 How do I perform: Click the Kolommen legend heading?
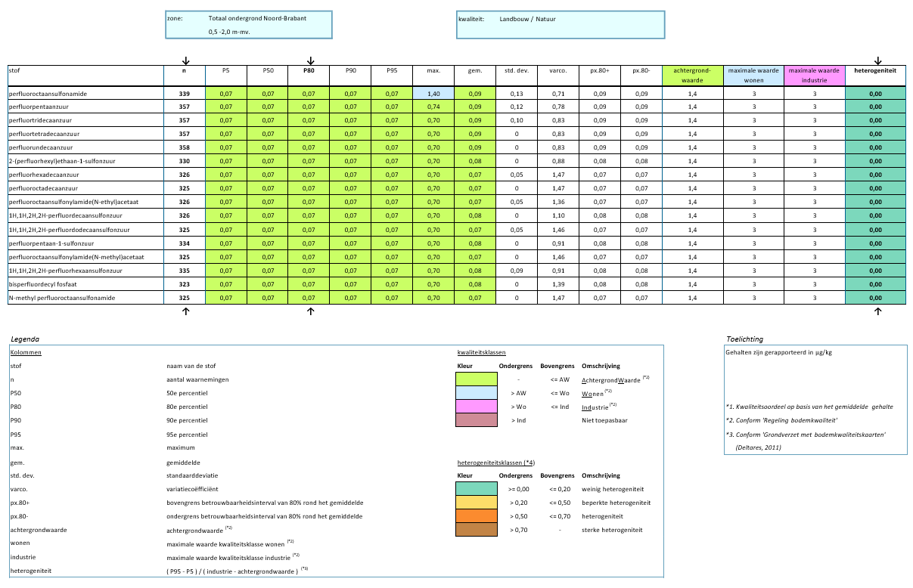(x=26, y=352)
